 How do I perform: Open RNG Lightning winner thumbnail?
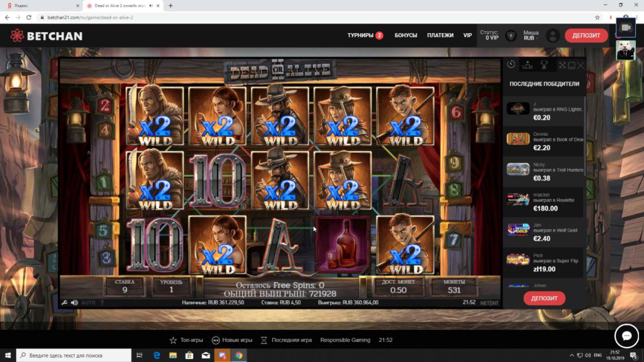pyautogui.click(x=518, y=108)
